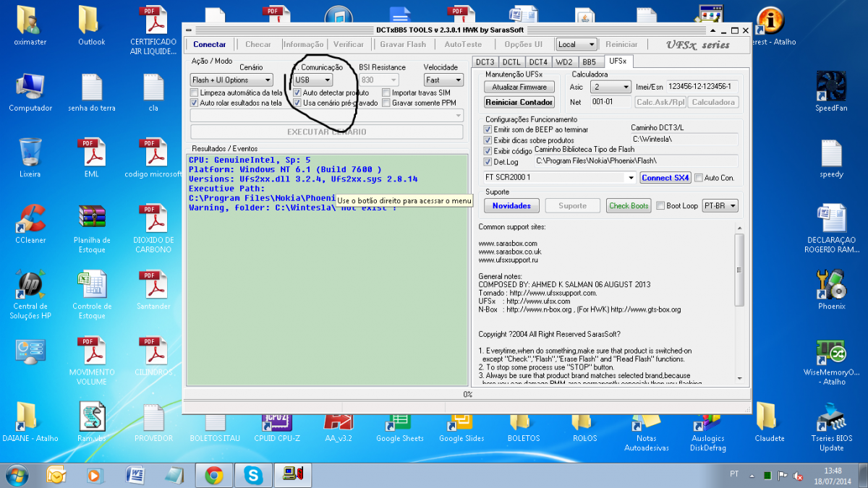Screen dimensions: 868x488
Task: Open the oximaster desktop icon
Action: coord(30,25)
